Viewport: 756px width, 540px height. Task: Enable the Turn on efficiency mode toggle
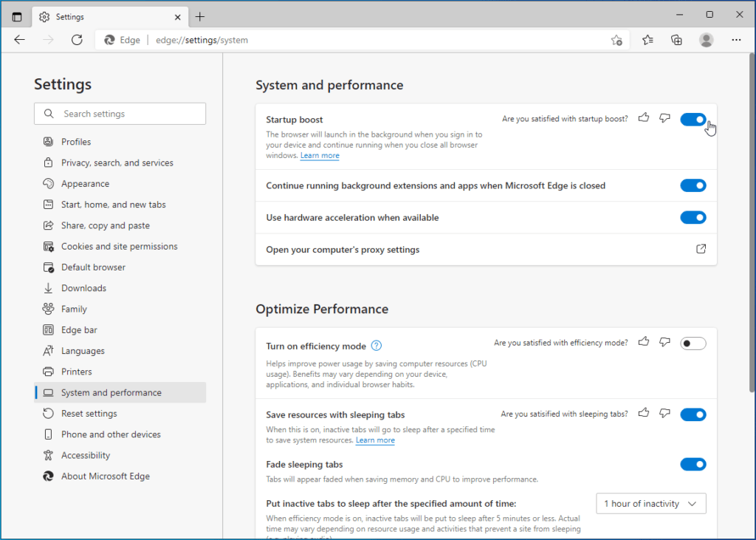[x=693, y=342]
